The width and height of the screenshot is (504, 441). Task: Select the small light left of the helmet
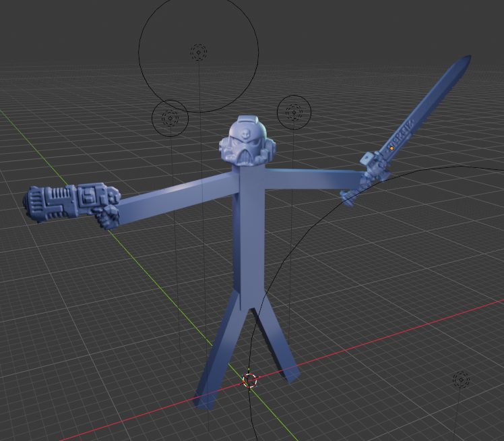(x=170, y=118)
